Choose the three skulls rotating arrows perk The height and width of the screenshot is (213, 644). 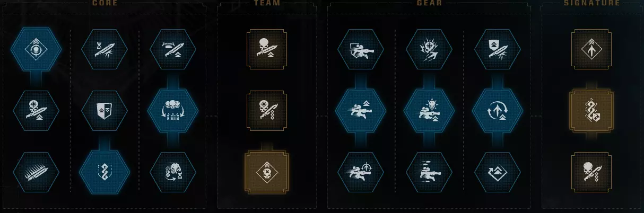(x=173, y=111)
